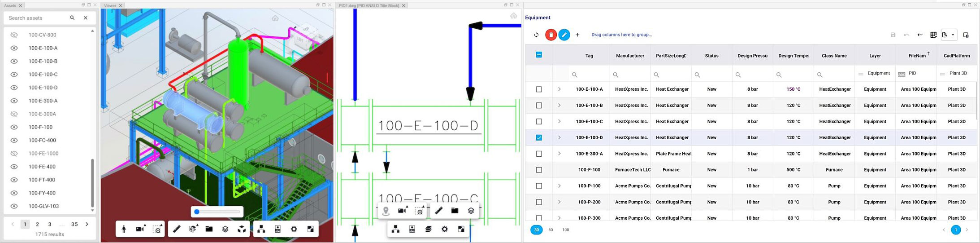This screenshot has width=980, height=243.
Task: Open the column chooser grid icon
Action: click(933, 35)
